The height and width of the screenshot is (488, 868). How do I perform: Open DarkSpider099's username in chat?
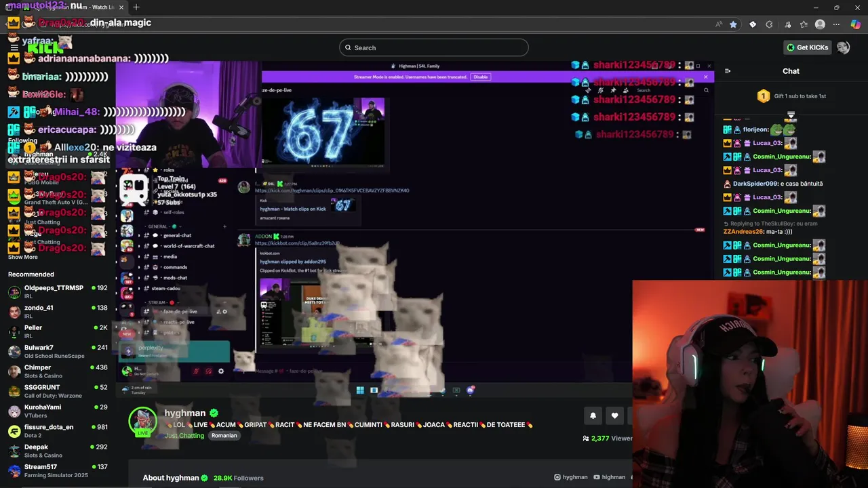pyautogui.click(x=754, y=184)
